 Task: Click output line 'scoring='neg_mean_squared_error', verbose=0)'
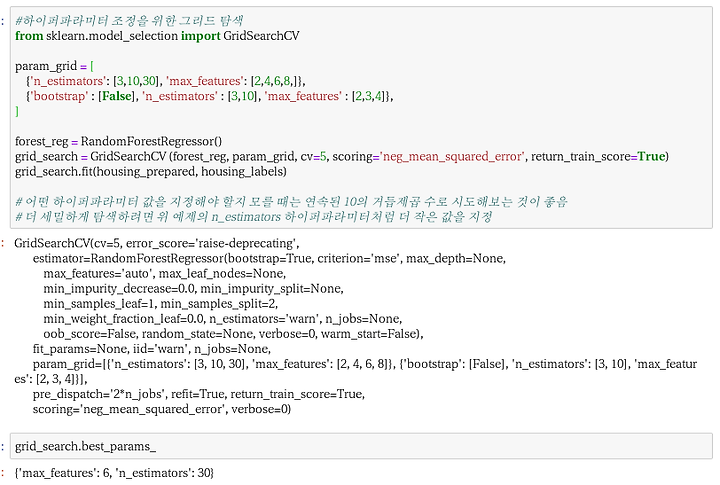point(162,409)
